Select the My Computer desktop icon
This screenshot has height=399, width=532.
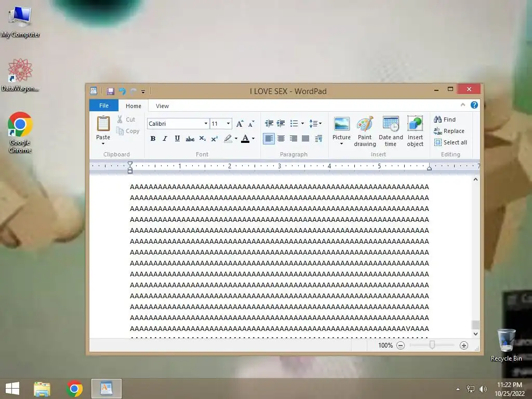pyautogui.click(x=20, y=21)
